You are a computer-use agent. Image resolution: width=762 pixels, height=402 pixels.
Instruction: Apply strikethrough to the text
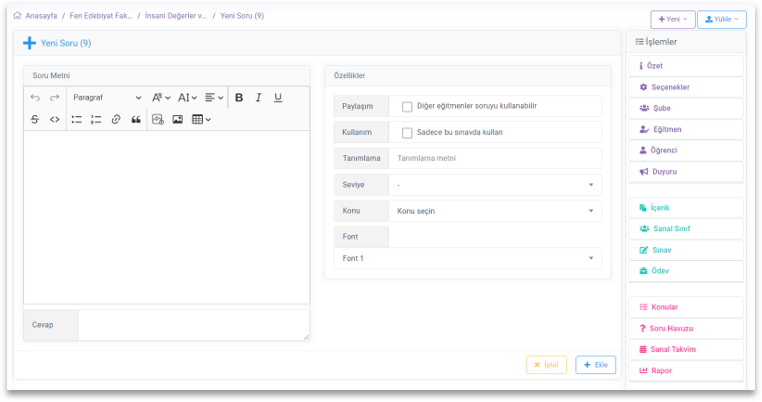point(35,119)
